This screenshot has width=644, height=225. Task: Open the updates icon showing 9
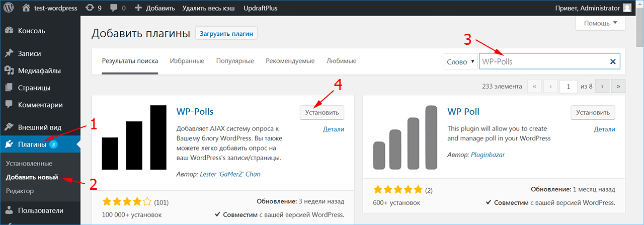(90, 8)
